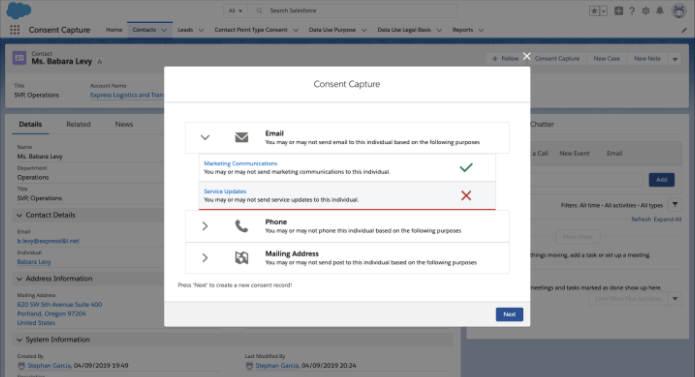Expand the Phone consent section

pos(205,226)
